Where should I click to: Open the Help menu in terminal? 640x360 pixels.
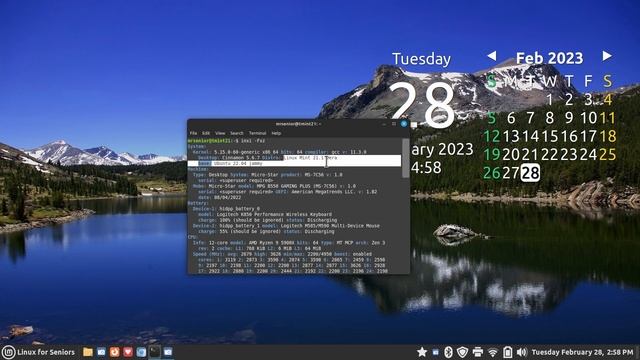coord(276,133)
